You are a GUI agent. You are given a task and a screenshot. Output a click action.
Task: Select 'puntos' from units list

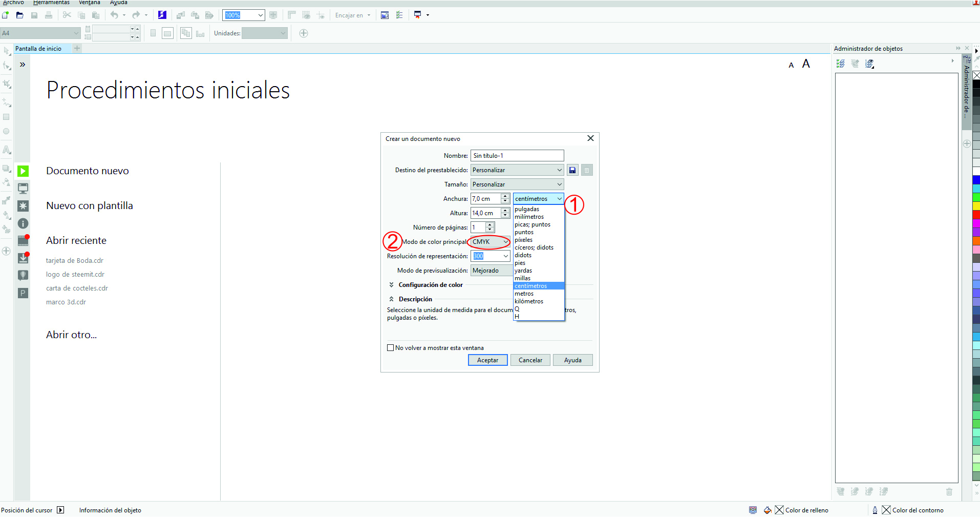(x=539, y=232)
